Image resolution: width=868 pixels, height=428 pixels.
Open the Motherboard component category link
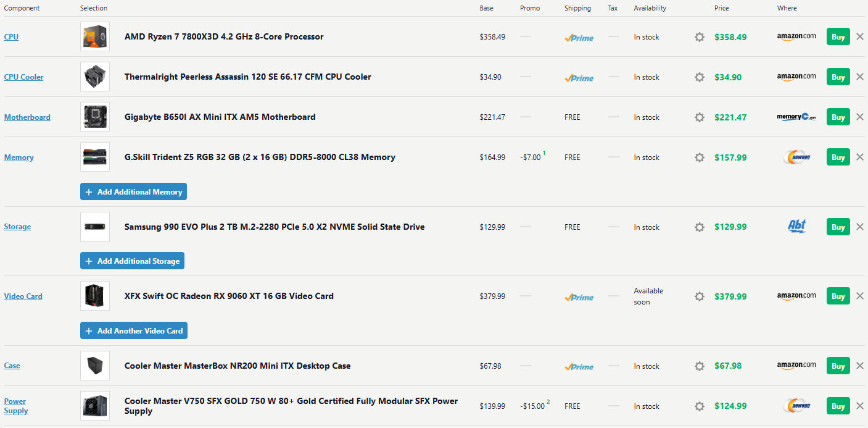tap(27, 117)
